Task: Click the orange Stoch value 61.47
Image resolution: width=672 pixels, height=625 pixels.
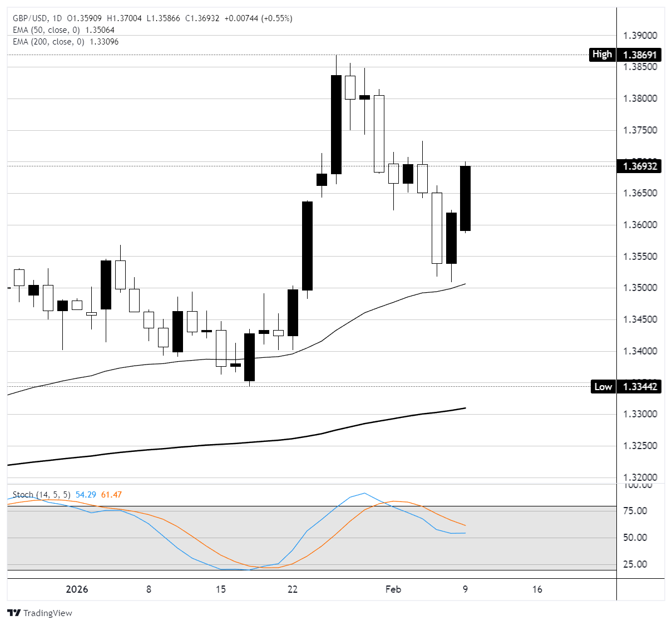Action: 111,495
